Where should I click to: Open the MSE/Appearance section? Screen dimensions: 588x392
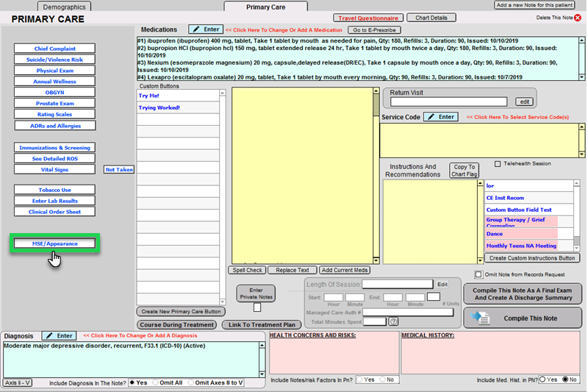click(55, 243)
